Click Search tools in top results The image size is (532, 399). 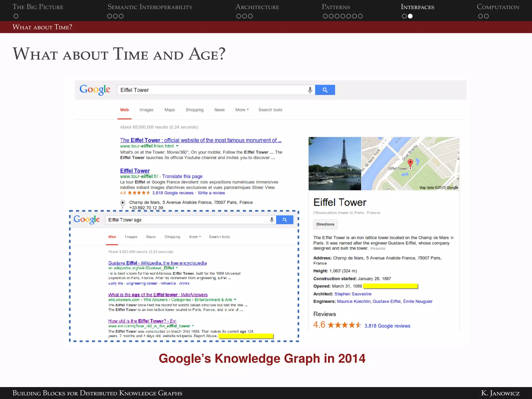270,110
